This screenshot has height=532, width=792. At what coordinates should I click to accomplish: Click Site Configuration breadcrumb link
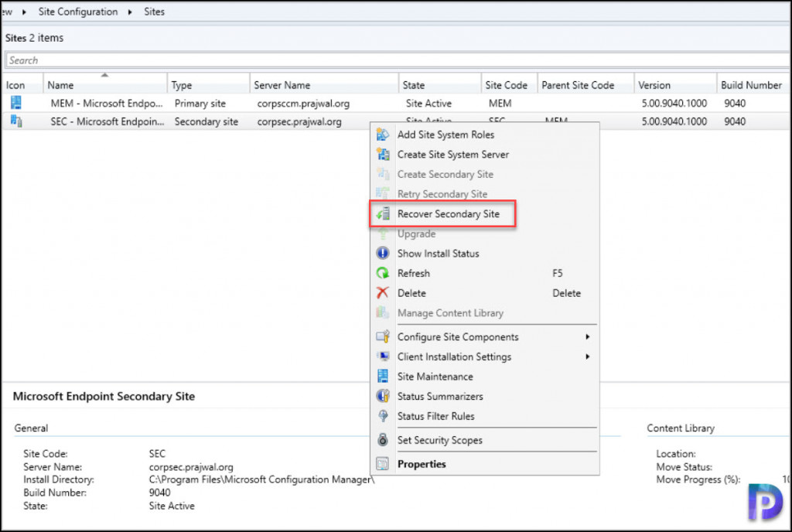click(x=78, y=12)
